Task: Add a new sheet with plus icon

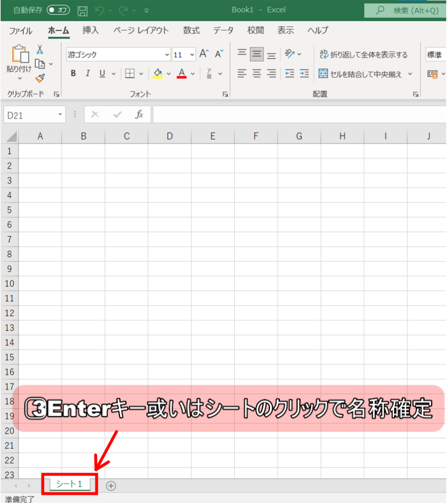Action: click(111, 485)
